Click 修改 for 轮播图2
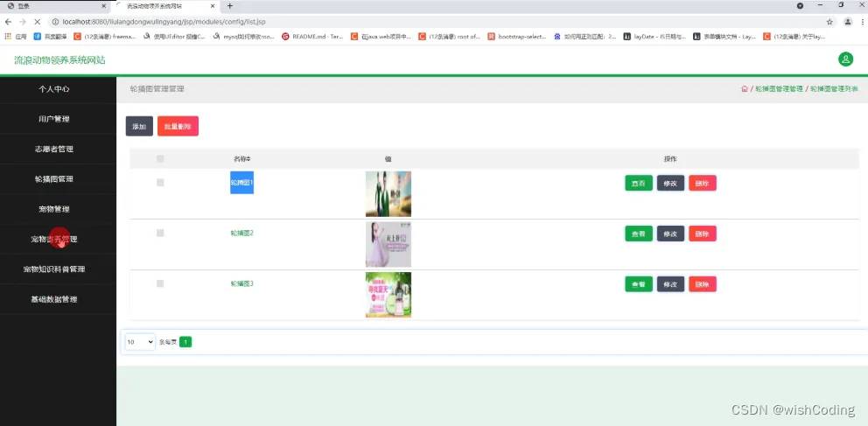Screen dimensions: 868x426 click(670, 234)
